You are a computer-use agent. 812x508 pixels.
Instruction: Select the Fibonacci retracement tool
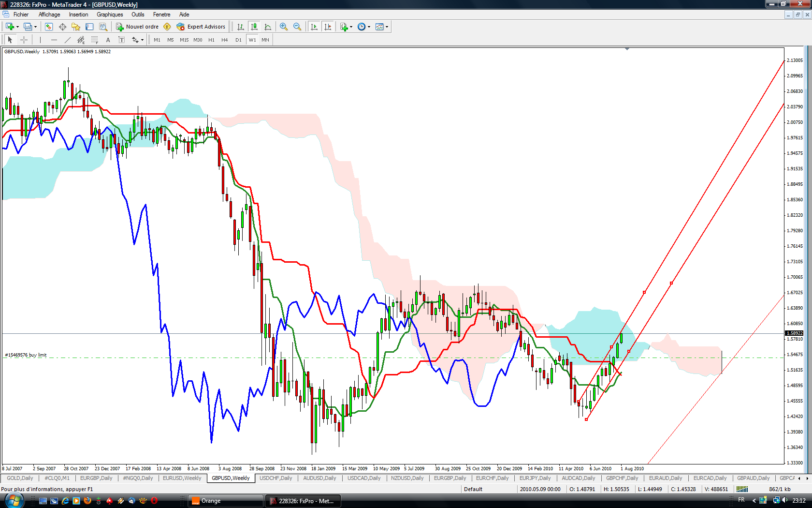pyautogui.click(x=95, y=40)
